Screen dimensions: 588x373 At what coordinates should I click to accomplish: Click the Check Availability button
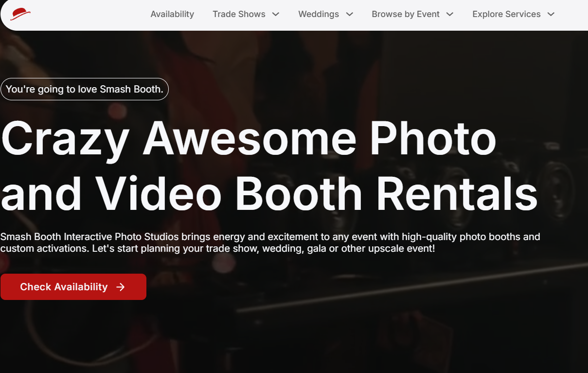coord(73,287)
